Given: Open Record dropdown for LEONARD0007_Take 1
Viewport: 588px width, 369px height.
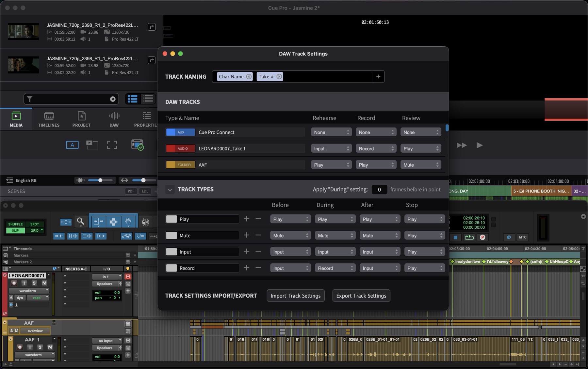Looking at the screenshot, I should [x=376, y=148].
